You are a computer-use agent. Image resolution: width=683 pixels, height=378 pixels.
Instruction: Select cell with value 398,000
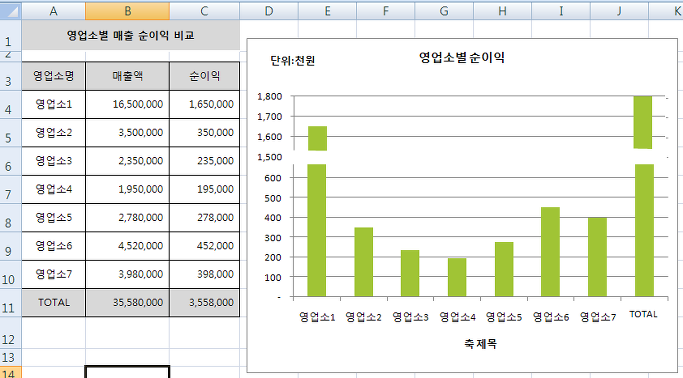[x=204, y=274]
